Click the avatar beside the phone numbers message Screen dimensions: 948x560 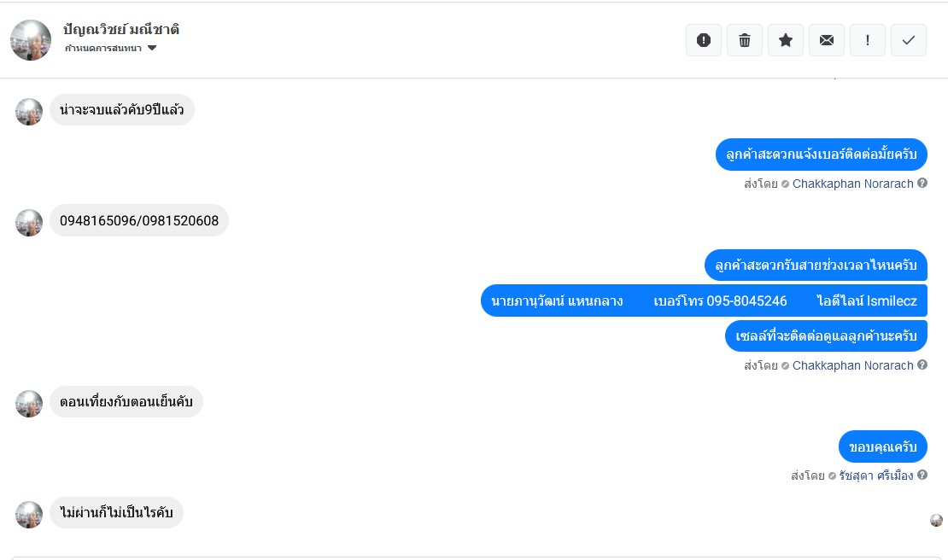coord(29,223)
